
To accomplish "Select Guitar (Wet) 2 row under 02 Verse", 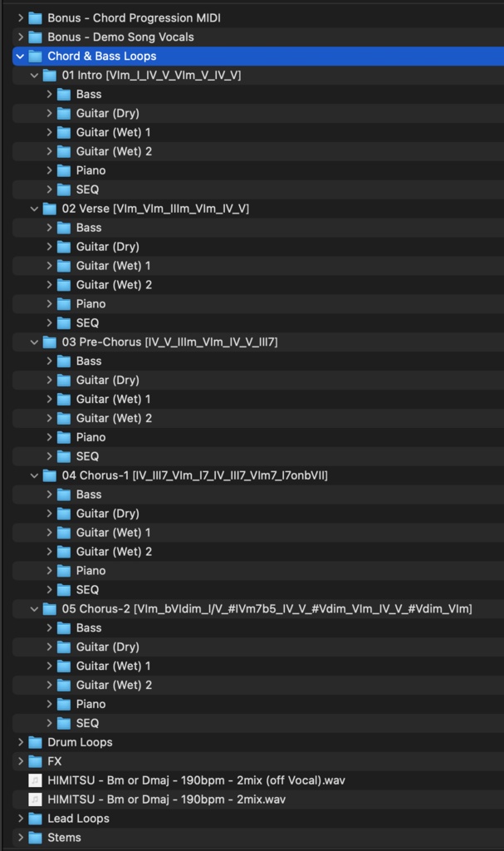I will (258, 285).
